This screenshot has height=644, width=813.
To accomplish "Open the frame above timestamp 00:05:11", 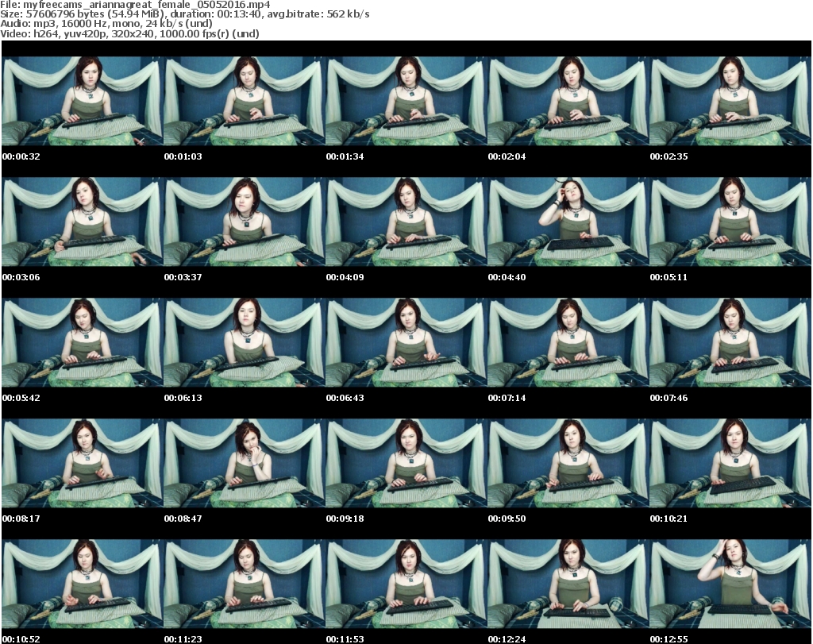I will click(730, 222).
